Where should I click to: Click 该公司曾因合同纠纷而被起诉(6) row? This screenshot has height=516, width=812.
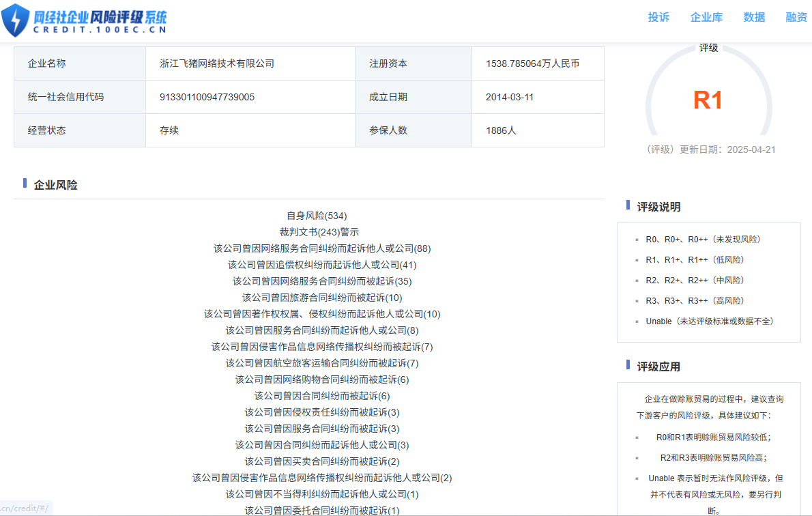[x=322, y=396]
